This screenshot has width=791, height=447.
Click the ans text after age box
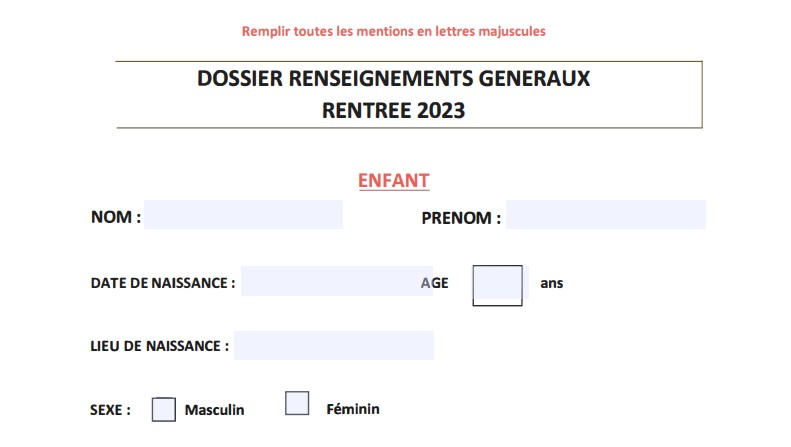(x=551, y=284)
